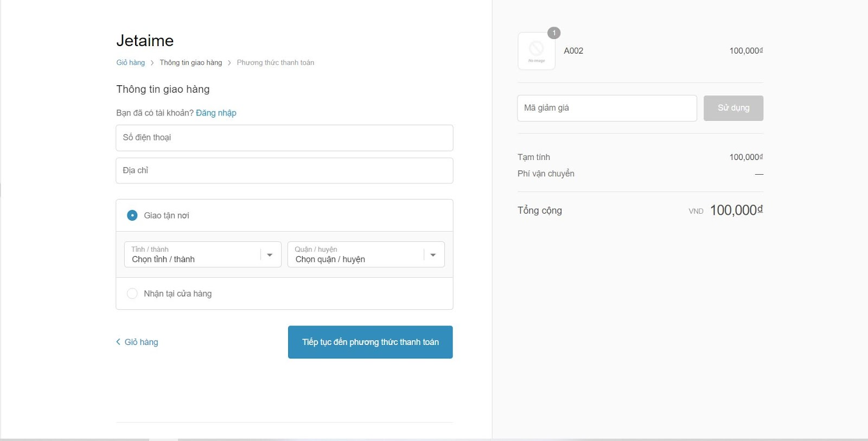Image resolution: width=868 pixels, height=441 pixels.
Task: Click the quantity badge on product thumbnail
Action: click(x=554, y=33)
